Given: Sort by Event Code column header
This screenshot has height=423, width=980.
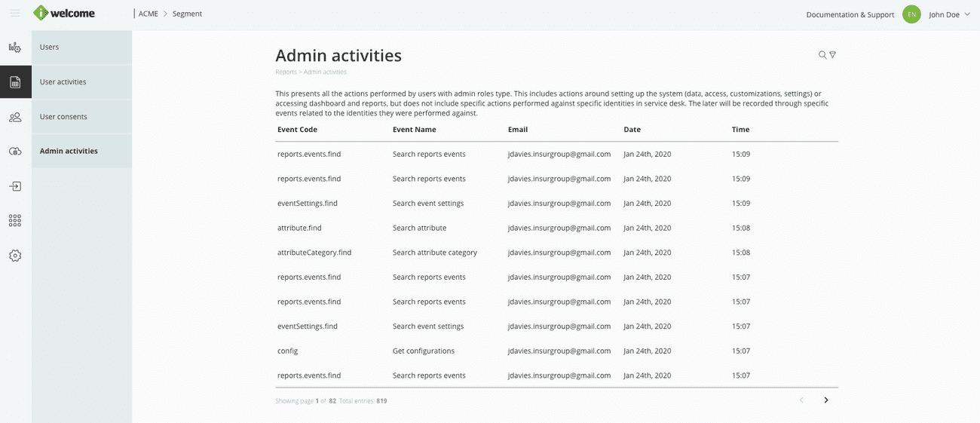Looking at the screenshot, I should pos(297,130).
